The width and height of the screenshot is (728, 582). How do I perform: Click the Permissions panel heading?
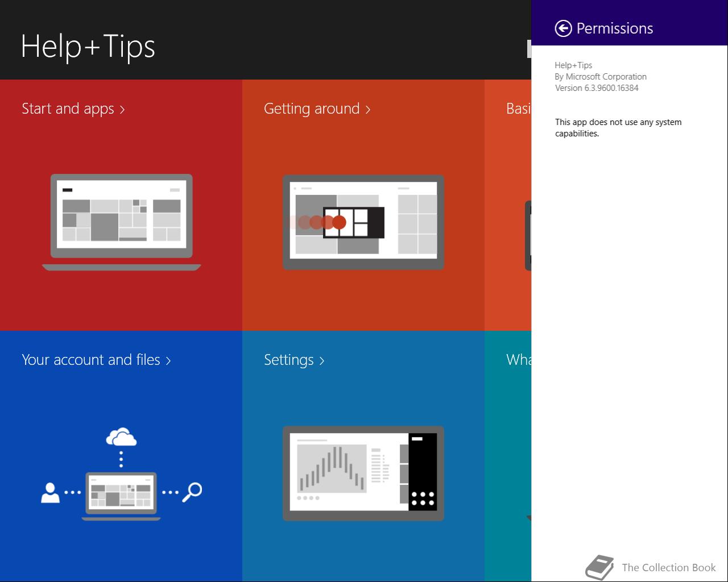[615, 28]
